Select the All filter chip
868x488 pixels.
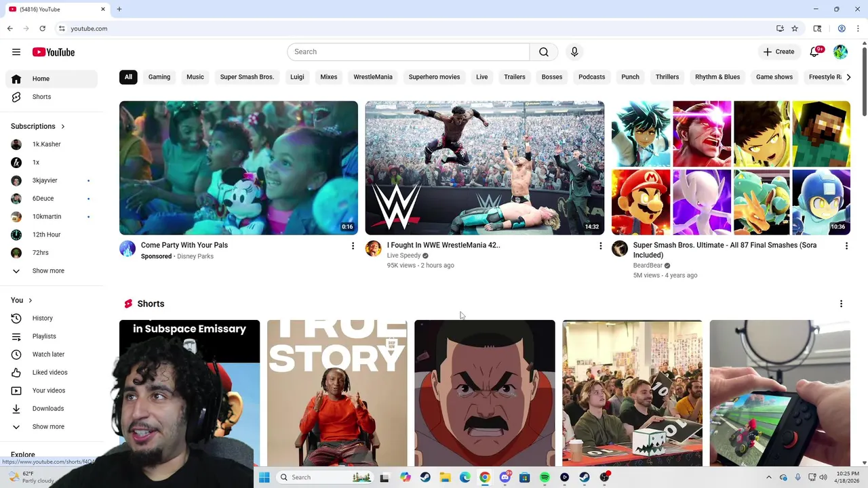pos(128,77)
